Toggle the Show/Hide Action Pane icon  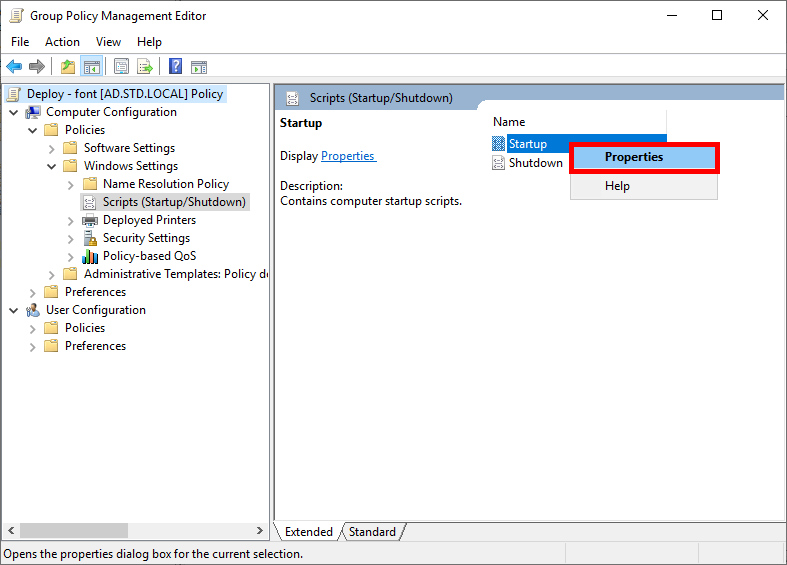tap(199, 67)
